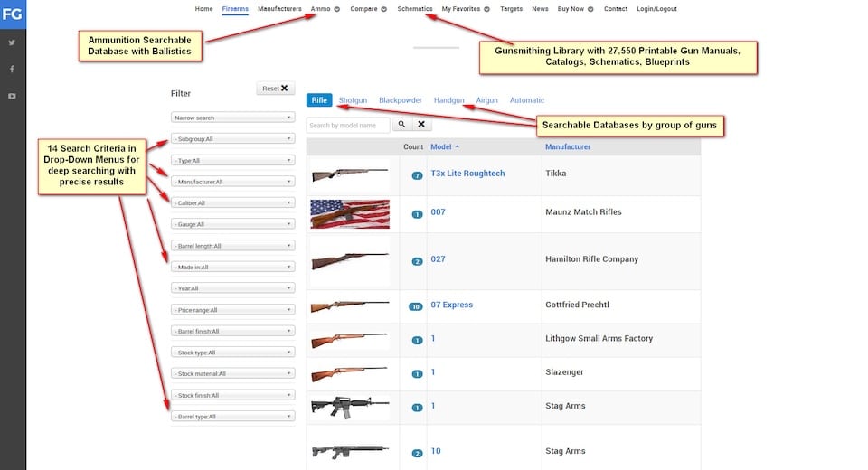Open the 027 model link

438,259
